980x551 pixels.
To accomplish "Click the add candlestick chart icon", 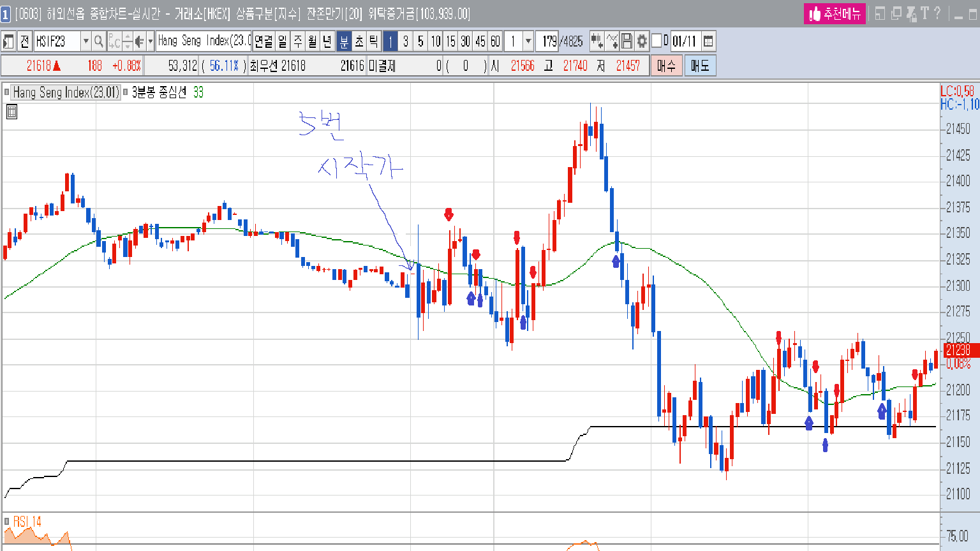I will [597, 41].
